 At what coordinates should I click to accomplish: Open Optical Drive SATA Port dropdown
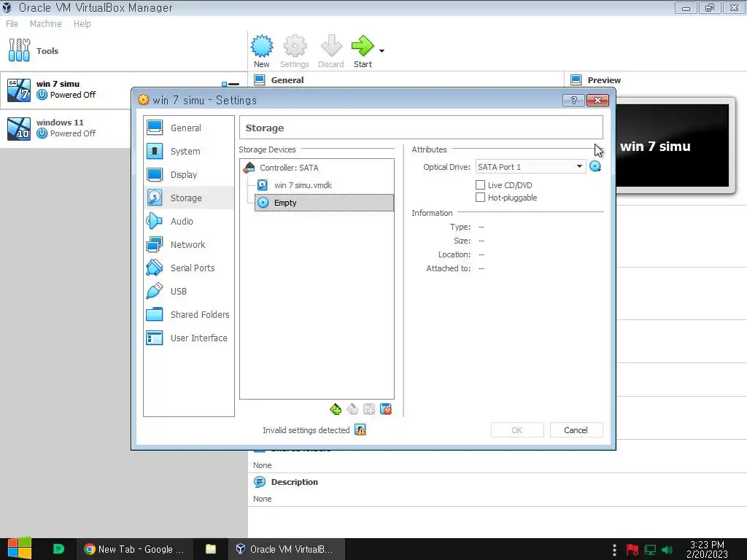coord(531,167)
